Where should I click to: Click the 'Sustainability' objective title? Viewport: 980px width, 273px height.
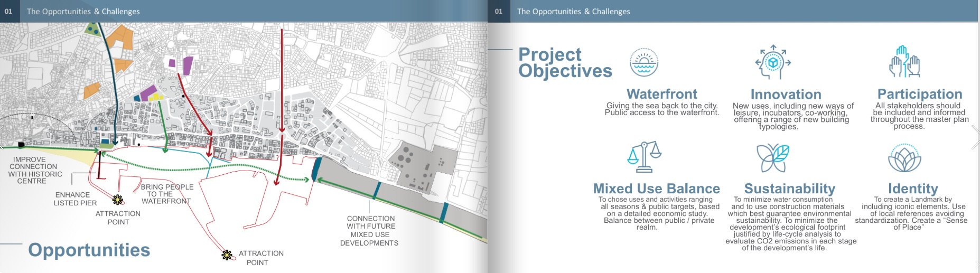pyautogui.click(x=789, y=189)
